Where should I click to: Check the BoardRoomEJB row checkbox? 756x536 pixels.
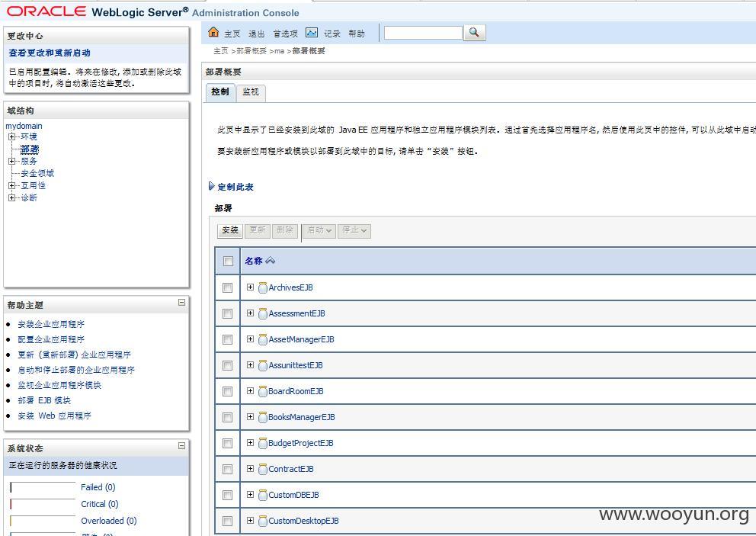click(228, 391)
